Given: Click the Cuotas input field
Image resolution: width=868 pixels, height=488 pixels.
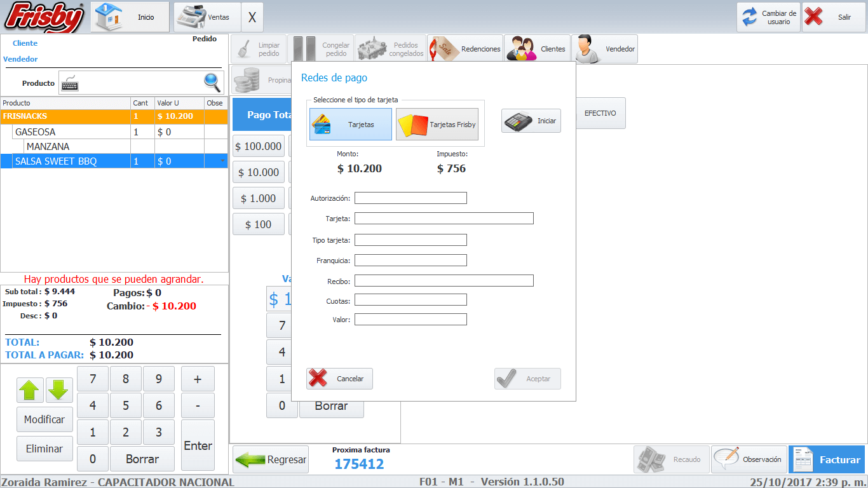Looking at the screenshot, I should [410, 299].
